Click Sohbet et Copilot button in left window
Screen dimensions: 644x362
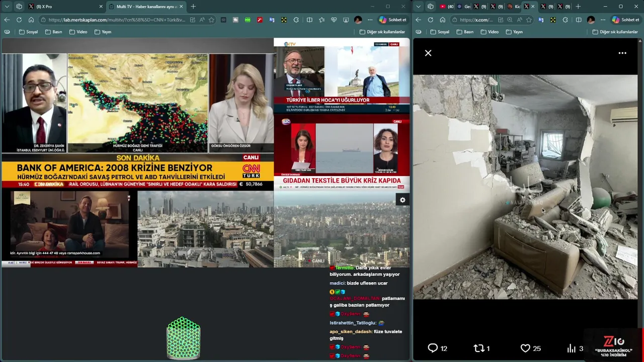pos(392,20)
